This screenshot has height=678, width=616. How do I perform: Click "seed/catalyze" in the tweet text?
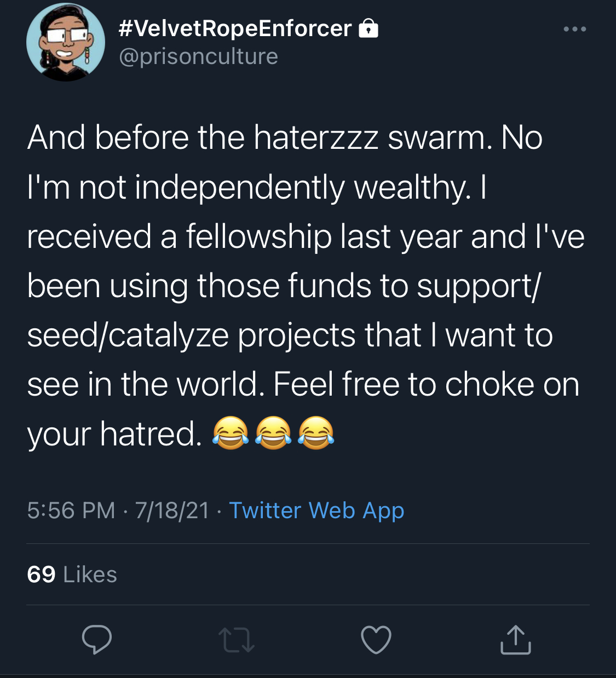(x=128, y=335)
